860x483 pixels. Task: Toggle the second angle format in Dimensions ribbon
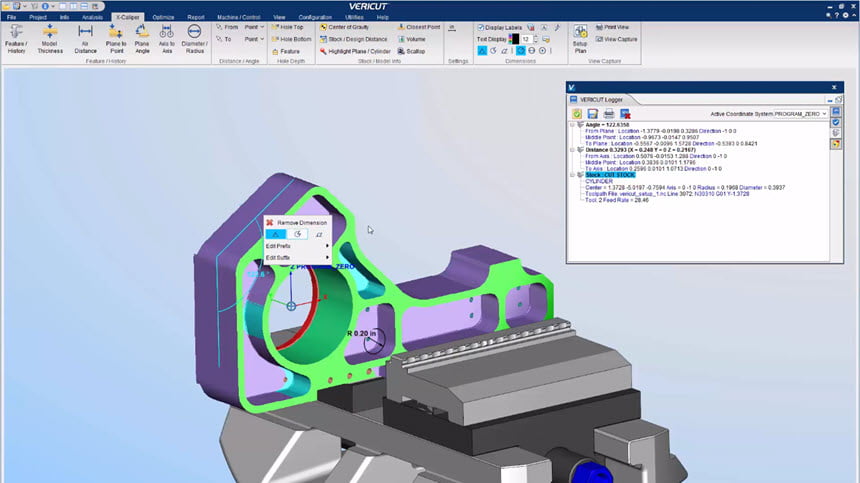click(493, 50)
